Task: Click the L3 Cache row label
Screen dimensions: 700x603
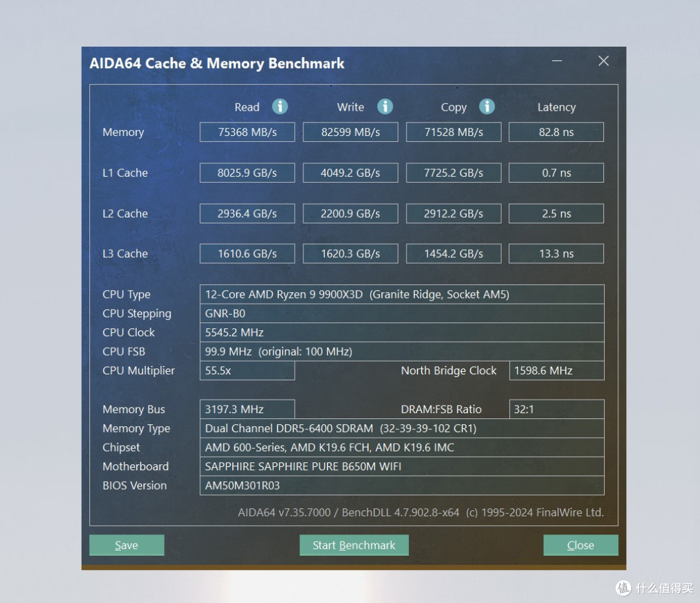Action: [125, 253]
